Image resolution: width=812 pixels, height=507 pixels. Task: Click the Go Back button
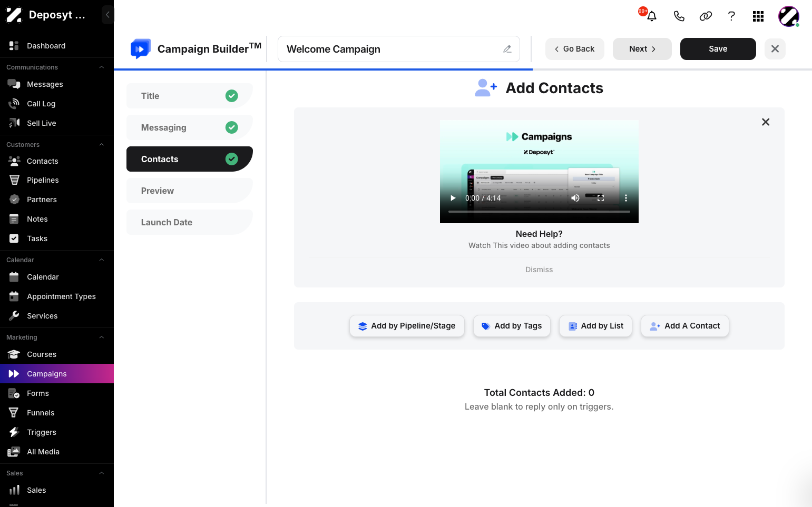pos(575,49)
